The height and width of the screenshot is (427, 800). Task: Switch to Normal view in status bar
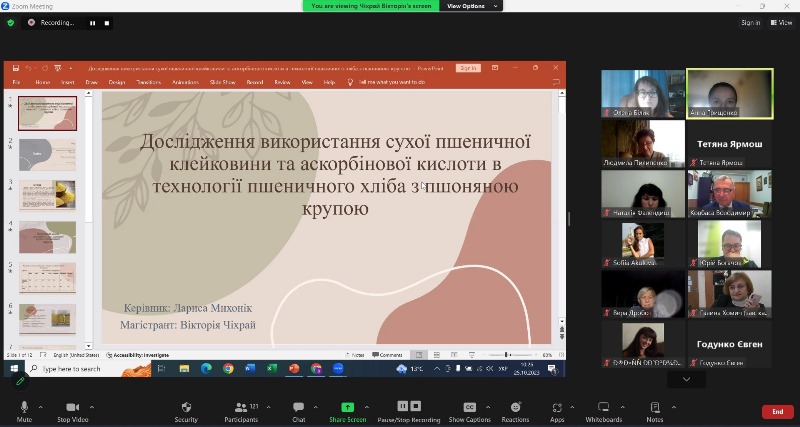point(419,355)
